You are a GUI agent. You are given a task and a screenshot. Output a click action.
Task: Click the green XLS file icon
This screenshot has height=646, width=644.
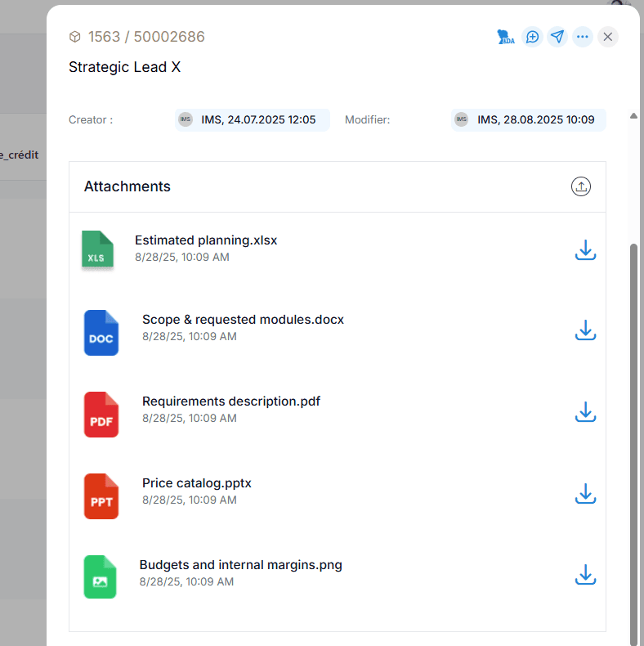pyautogui.click(x=97, y=249)
